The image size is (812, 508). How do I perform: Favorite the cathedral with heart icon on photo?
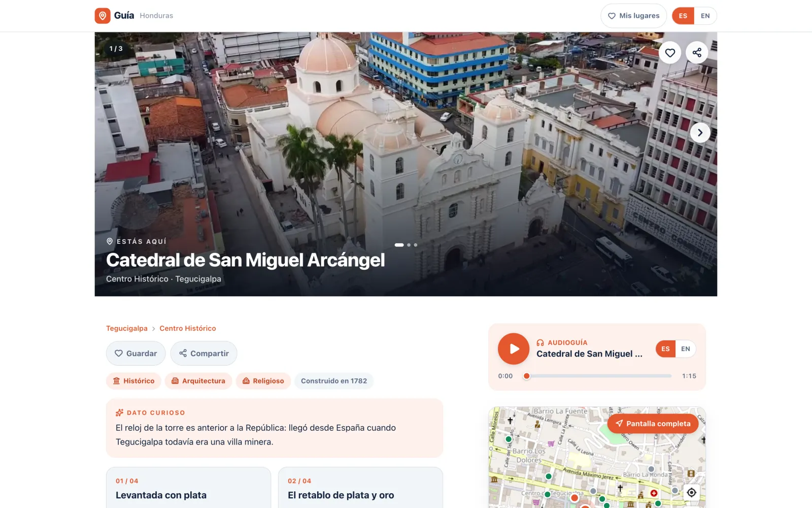tap(670, 52)
